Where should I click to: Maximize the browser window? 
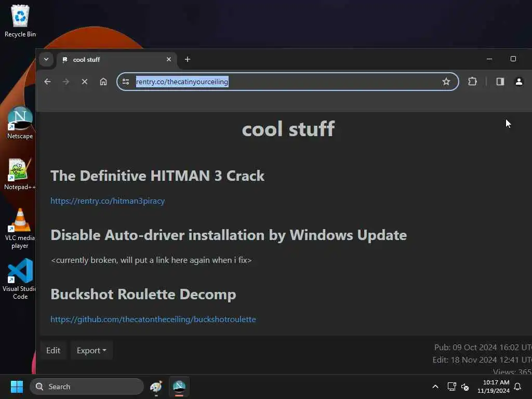click(x=513, y=59)
